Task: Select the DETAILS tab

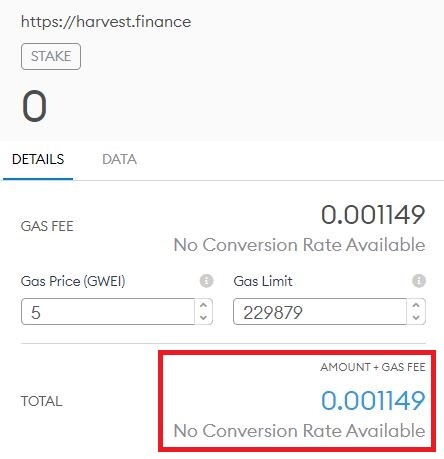Action: (x=38, y=159)
